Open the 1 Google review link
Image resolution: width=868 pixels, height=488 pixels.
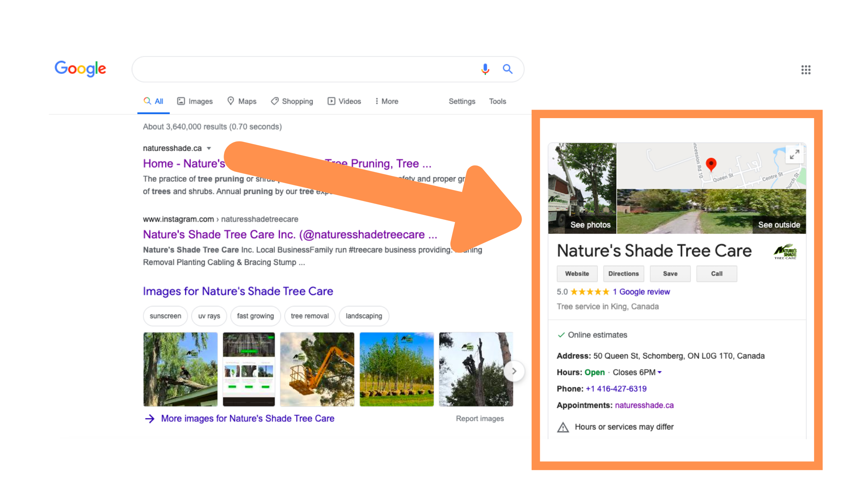(x=641, y=292)
